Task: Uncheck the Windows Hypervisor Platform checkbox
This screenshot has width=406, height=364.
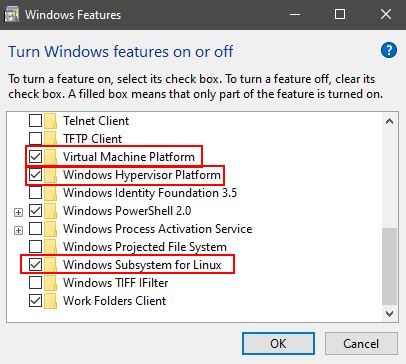Action: 35,175
